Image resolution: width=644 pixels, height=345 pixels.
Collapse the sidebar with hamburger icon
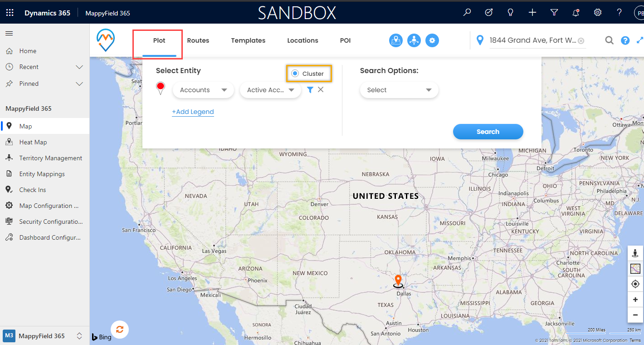[x=9, y=33]
